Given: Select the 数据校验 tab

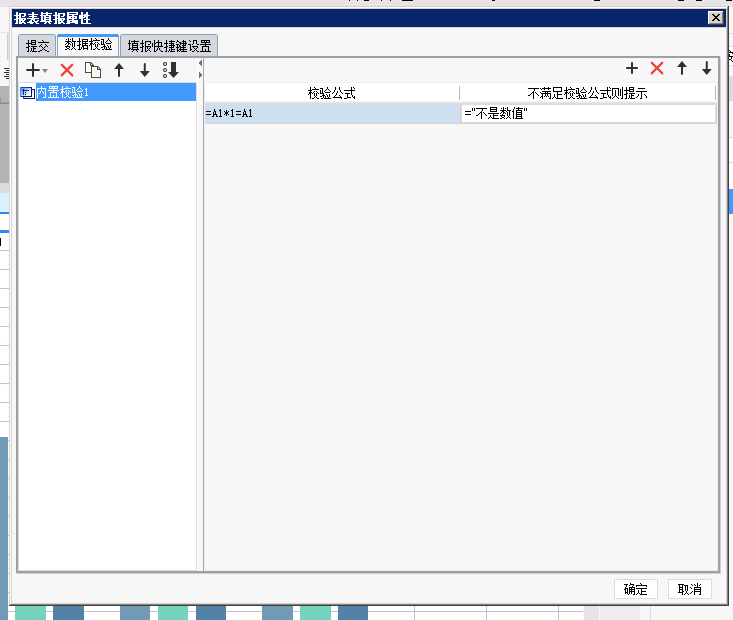Looking at the screenshot, I should coord(89,45).
